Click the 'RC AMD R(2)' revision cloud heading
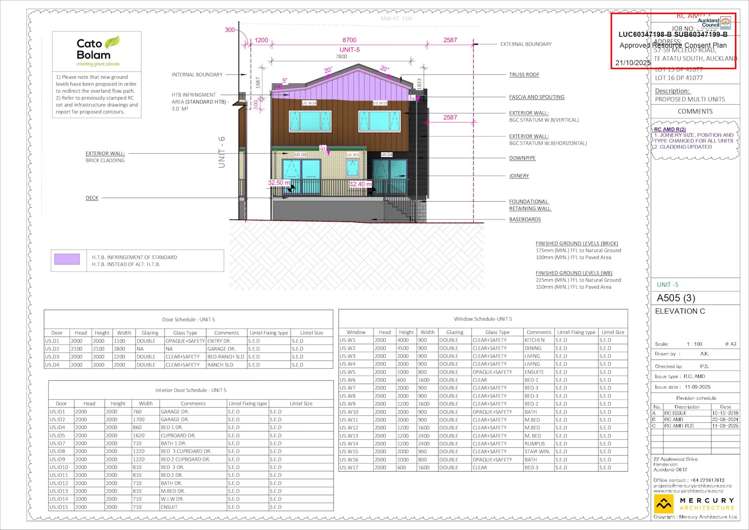749x530 pixels. [x=669, y=129]
